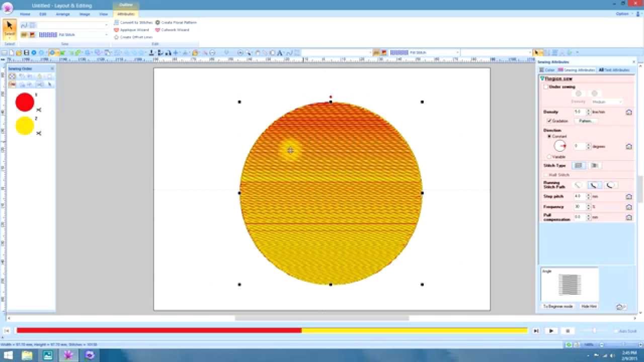Viewport: 644px width, 362px height.
Task: Collapse the Region sew section
Action: (542, 79)
